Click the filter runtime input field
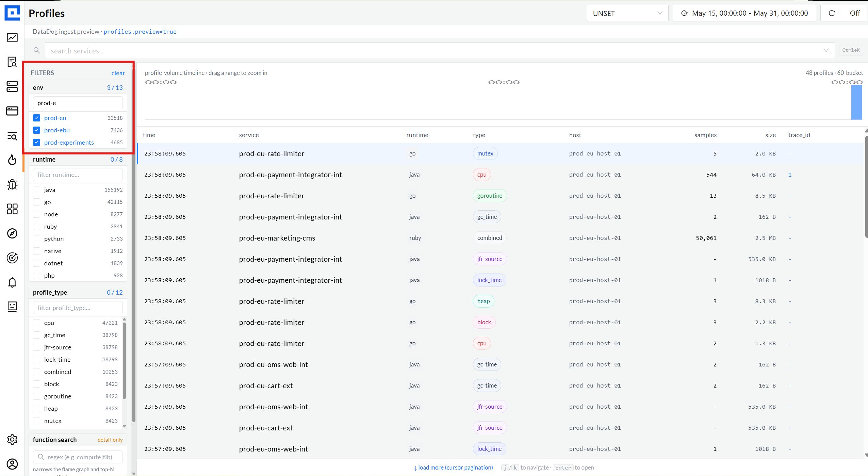This screenshot has height=476, width=868. tap(78, 175)
